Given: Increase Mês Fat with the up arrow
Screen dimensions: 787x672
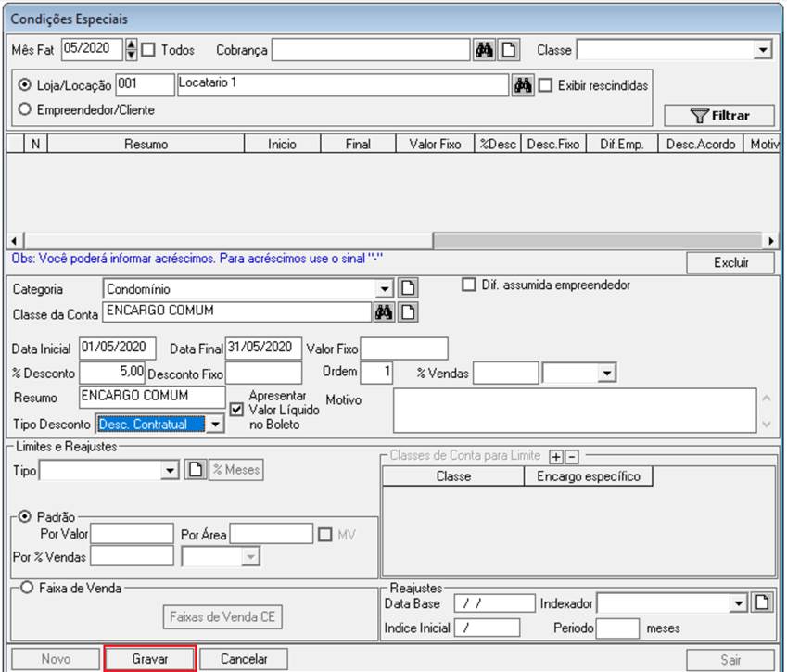Looking at the screenshot, I should (131, 44).
